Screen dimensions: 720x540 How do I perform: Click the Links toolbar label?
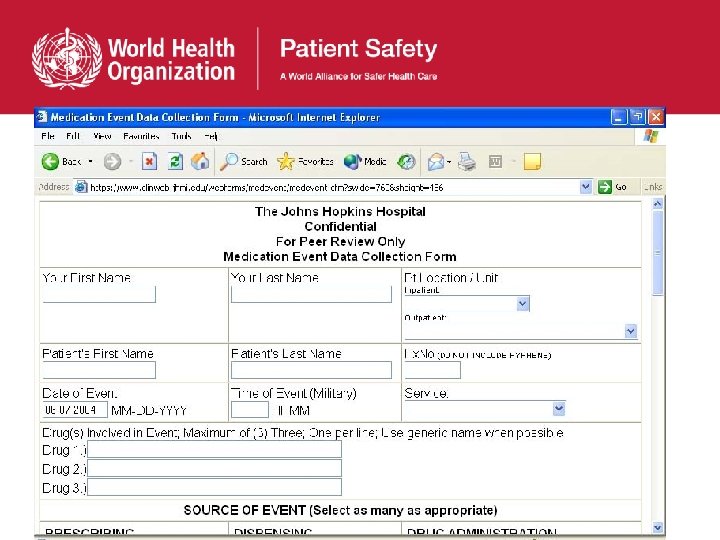(653, 187)
